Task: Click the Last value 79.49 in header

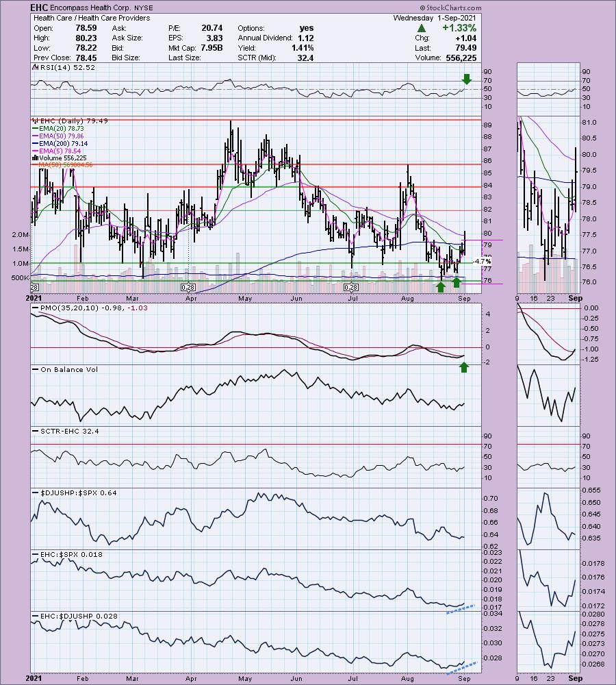Action: click(465, 48)
